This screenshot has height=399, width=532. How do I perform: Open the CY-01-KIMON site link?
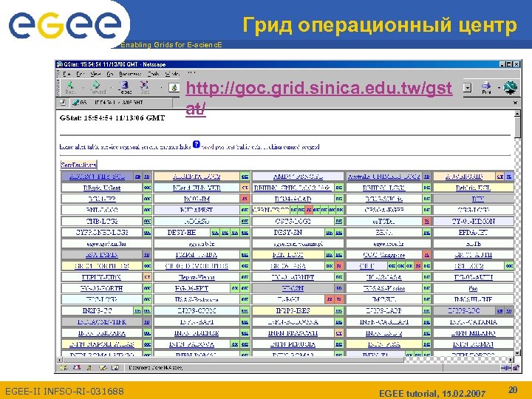(x=473, y=221)
